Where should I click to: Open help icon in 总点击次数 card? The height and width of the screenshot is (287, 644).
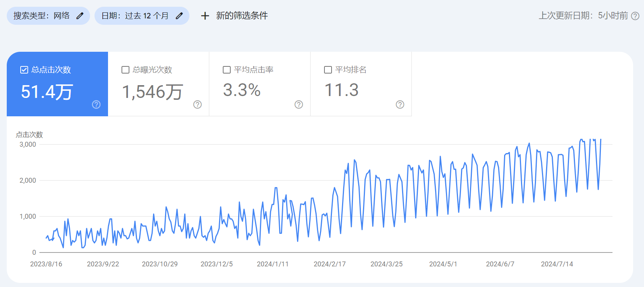coord(96,105)
